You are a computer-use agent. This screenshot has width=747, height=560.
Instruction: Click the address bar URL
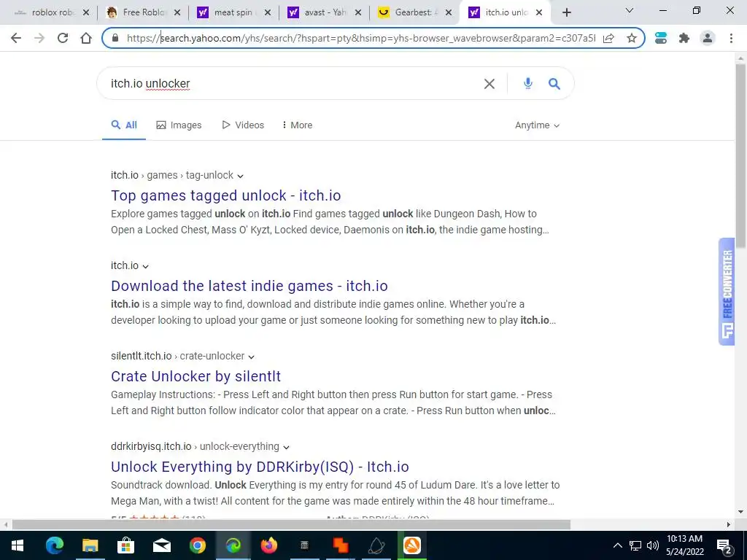[x=360, y=38]
